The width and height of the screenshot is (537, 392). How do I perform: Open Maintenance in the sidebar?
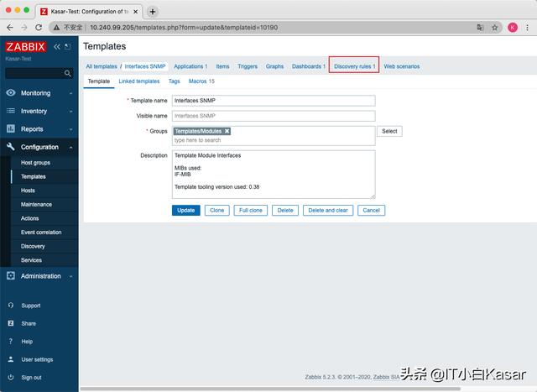(36, 204)
